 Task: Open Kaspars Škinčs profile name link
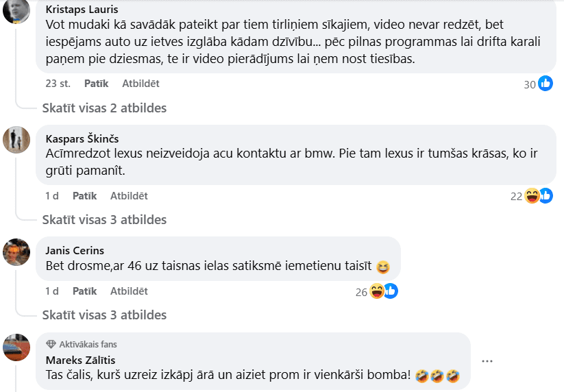[x=82, y=138]
